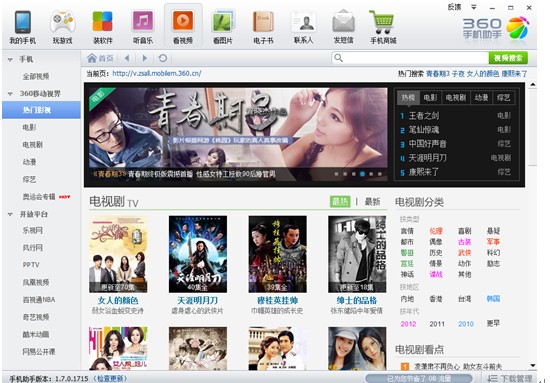Open ranking entry 中国好声音

click(x=428, y=144)
